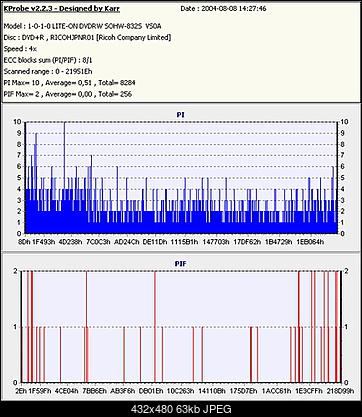Select PIF axis label 'AB3F6h'
Screen dimensions: 362x417
(123, 391)
